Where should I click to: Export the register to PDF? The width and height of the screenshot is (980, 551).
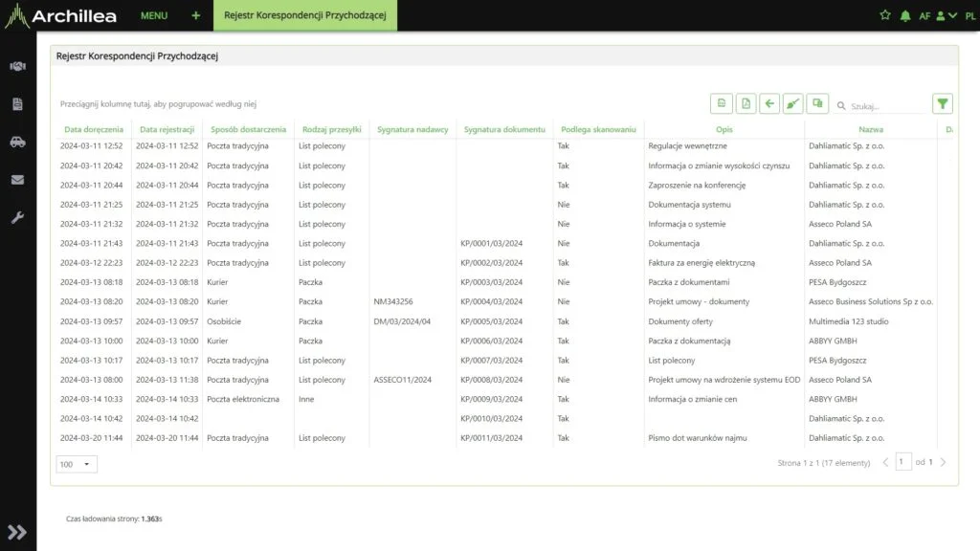pos(746,102)
